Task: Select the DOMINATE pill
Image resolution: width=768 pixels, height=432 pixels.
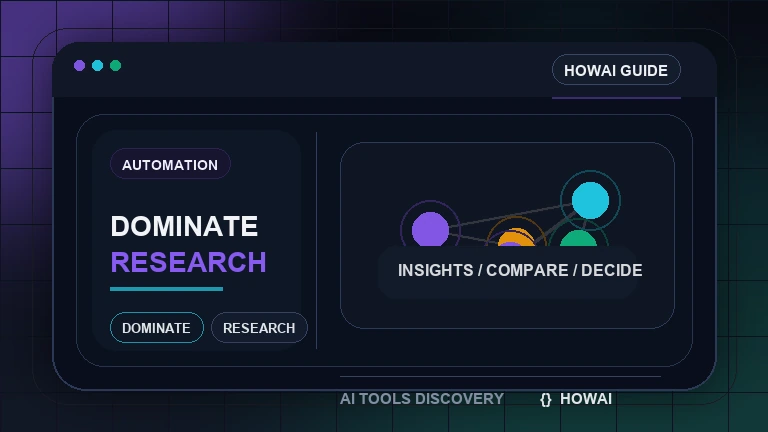Action: click(x=157, y=328)
